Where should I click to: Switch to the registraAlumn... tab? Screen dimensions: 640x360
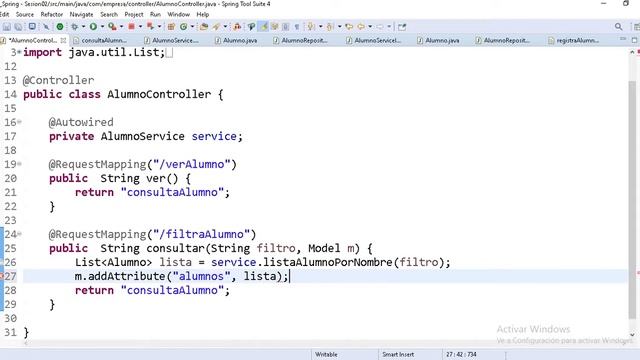click(x=574, y=40)
